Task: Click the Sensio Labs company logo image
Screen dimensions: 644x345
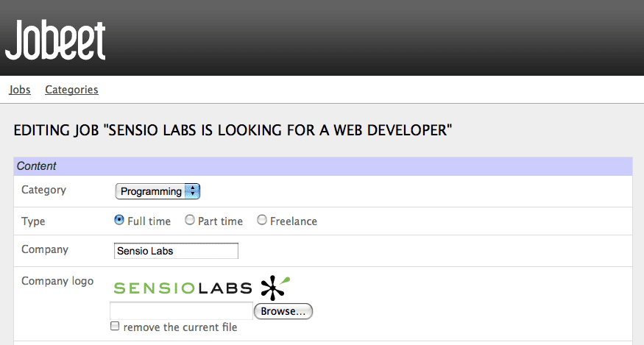Action: (x=202, y=288)
